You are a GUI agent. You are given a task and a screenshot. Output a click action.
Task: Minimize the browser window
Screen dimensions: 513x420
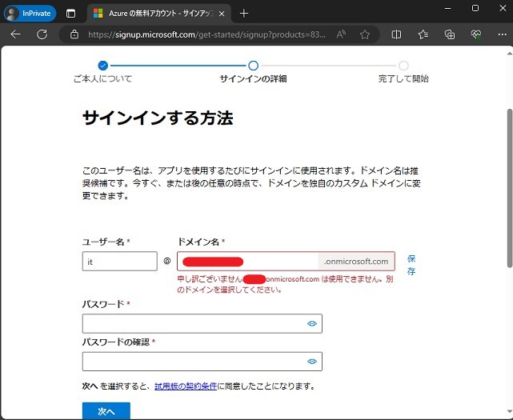tap(448, 8)
